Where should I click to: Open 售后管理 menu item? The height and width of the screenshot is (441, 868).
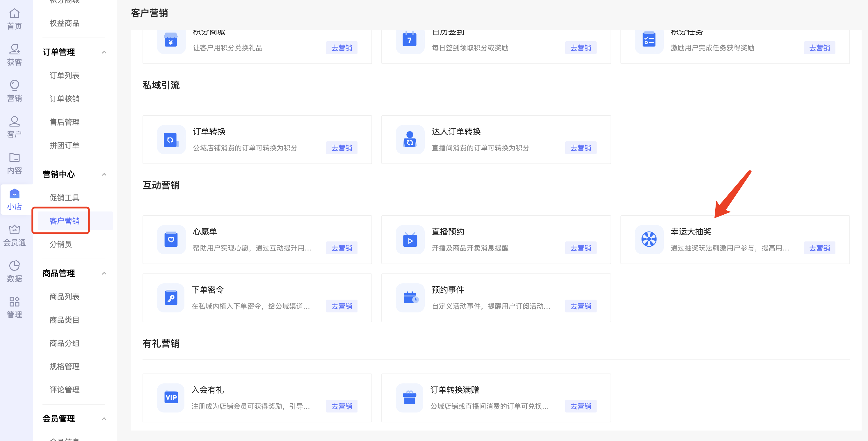point(64,122)
